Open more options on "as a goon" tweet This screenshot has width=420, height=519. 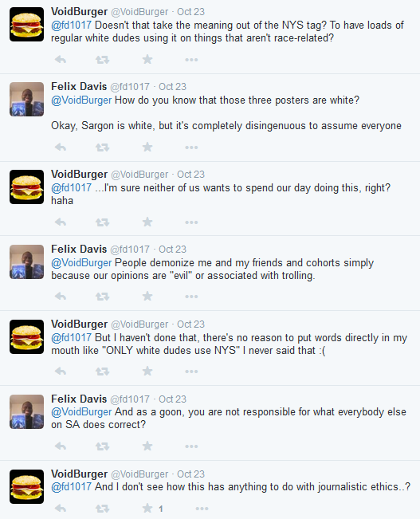191,446
